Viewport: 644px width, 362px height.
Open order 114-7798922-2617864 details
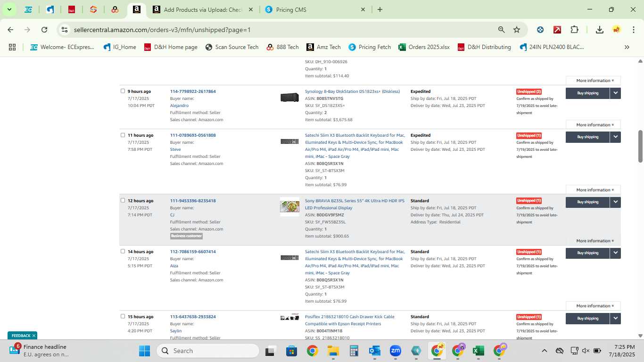click(x=193, y=91)
